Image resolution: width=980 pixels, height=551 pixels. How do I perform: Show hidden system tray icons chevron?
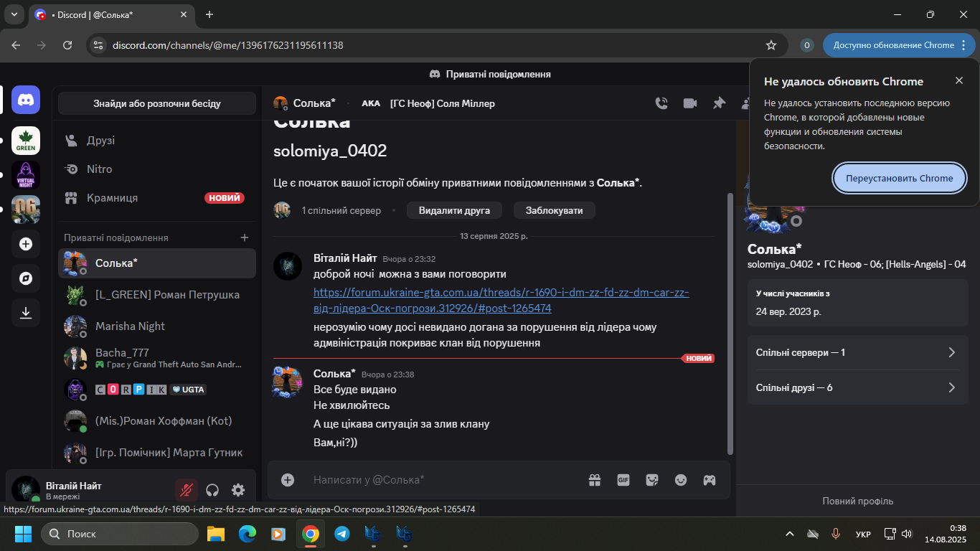click(x=790, y=534)
